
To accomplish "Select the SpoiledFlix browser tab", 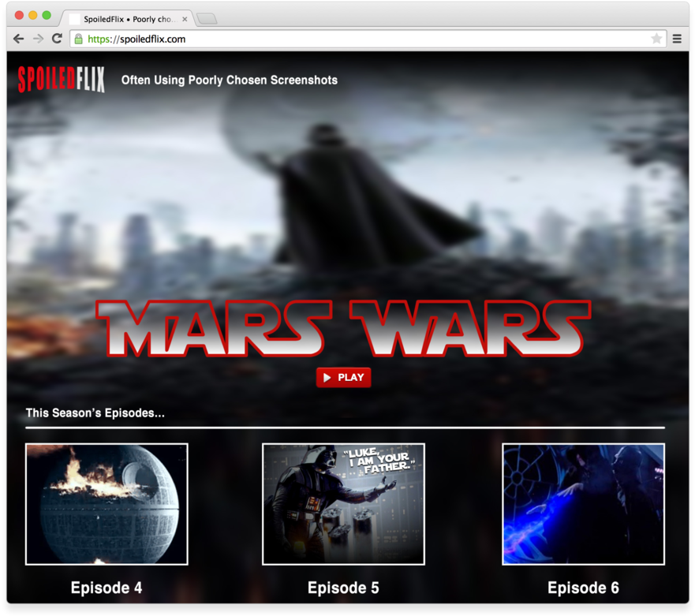I will (x=127, y=19).
